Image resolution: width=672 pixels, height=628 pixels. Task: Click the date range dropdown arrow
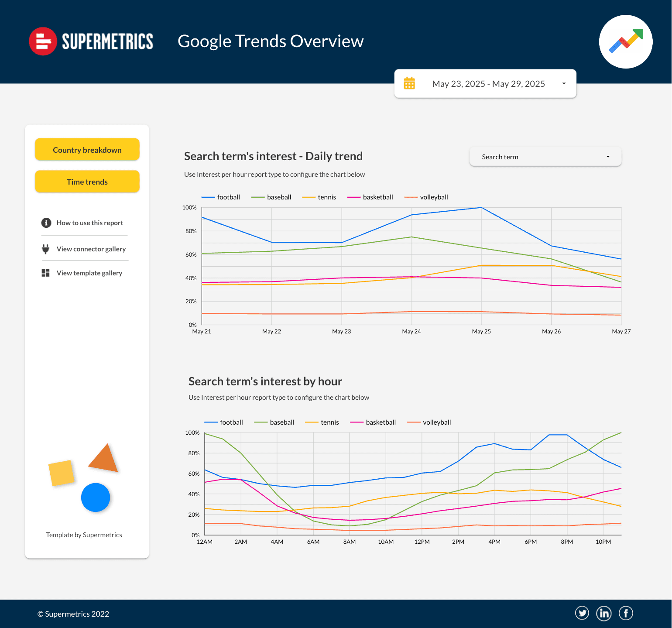(x=564, y=84)
